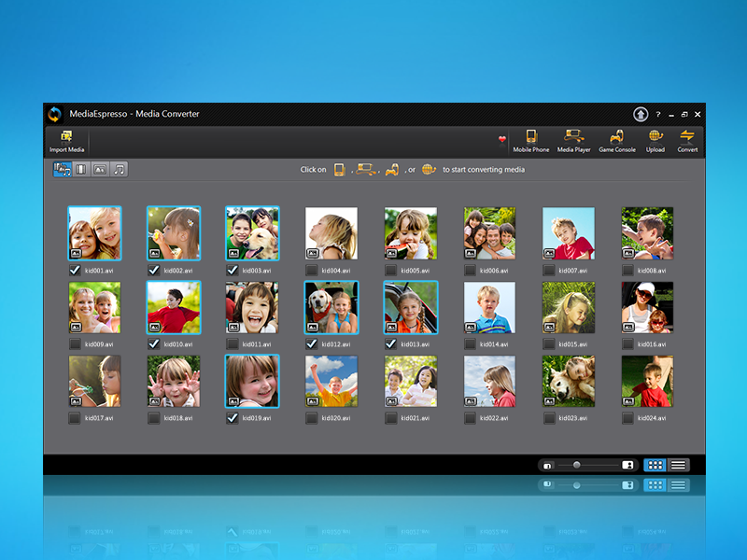Select the kid006.avi thumbnail
This screenshot has width=747, height=560.
tap(489, 232)
